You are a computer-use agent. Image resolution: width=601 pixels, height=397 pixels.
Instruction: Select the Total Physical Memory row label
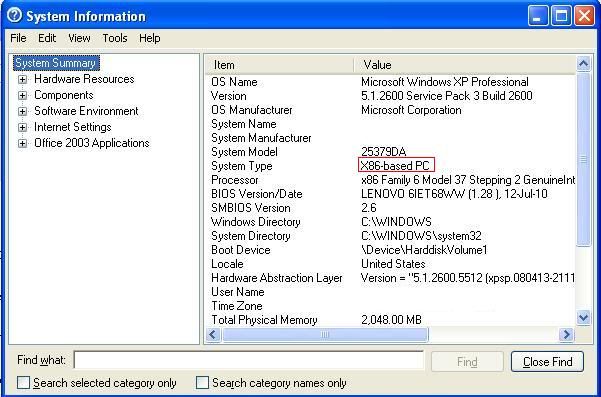pyautogui.click(x=264, y=320)
